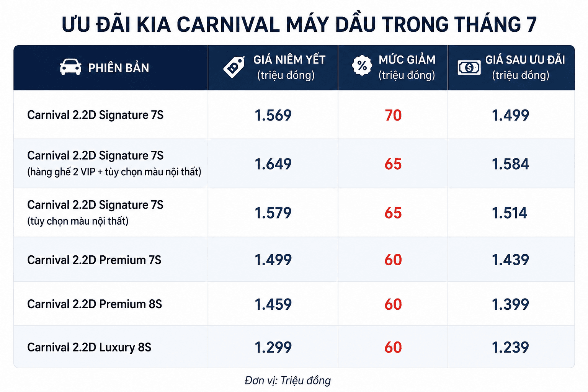The width and height of the screenshot is (588, 392).
Task: Click the final price 1.514
Action: pos(510,213)
